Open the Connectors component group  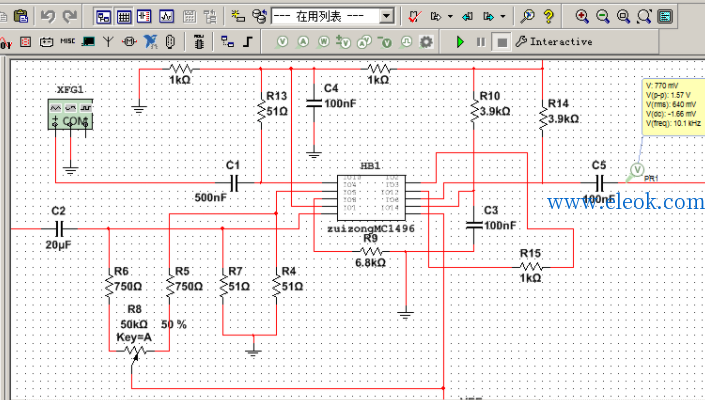click(170, 42)
